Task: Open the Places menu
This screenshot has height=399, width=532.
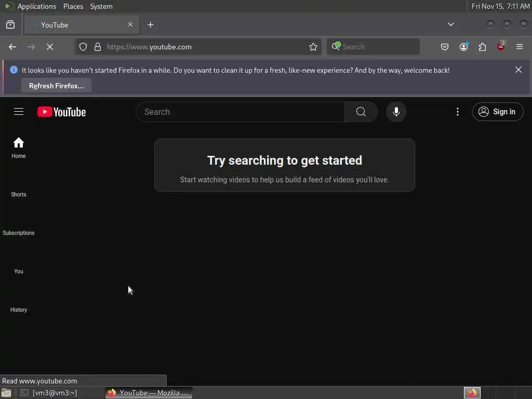Action: (73, 6)
